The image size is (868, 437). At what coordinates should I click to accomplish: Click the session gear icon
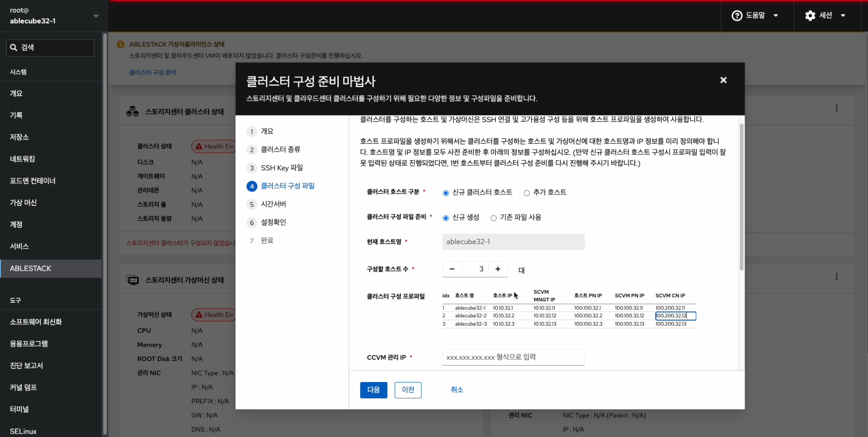(x=810, y=16)
